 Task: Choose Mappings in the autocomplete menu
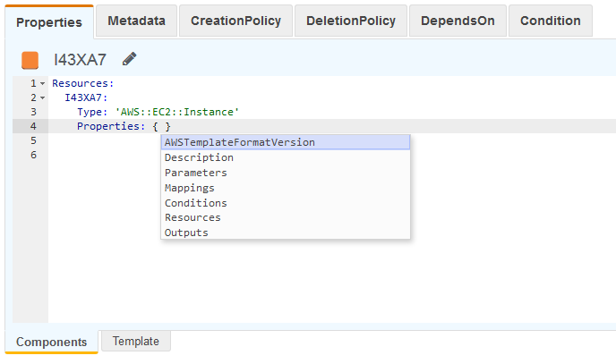(190, 188)
